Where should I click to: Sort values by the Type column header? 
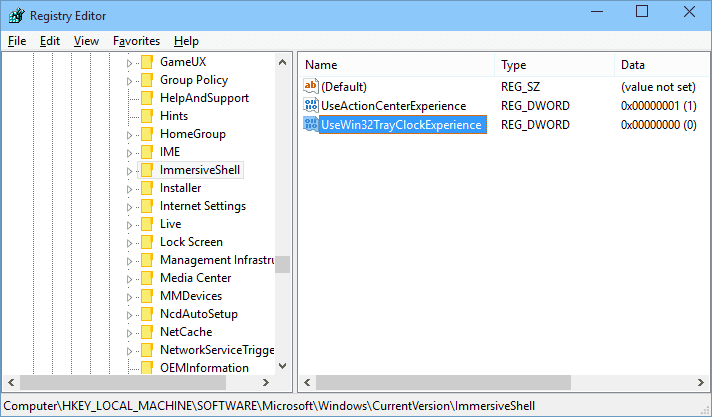pos(554,65)
